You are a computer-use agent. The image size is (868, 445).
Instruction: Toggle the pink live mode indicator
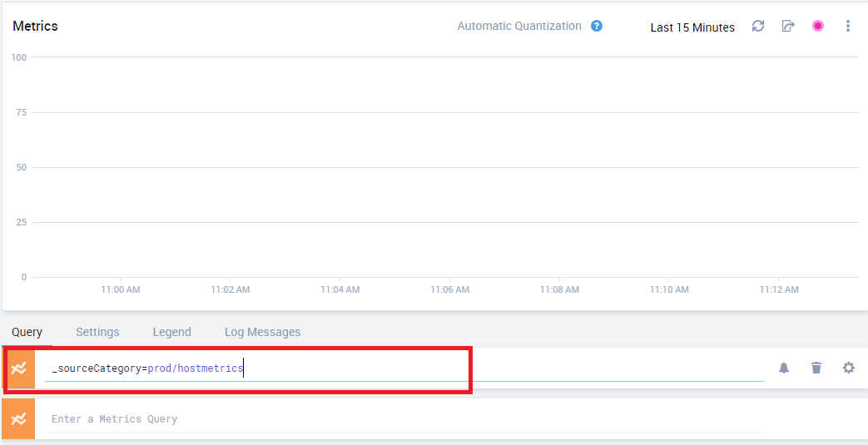pos(817,26)
